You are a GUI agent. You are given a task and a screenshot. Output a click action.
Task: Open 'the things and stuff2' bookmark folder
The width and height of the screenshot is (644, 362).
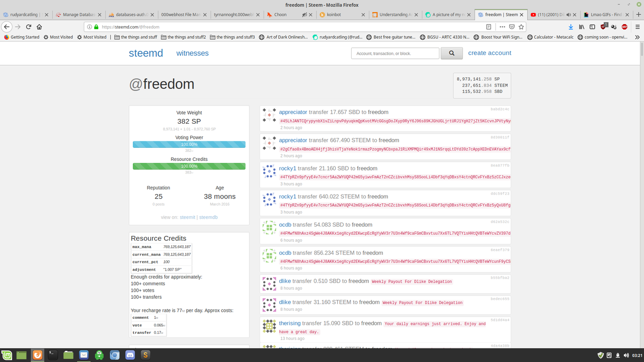(183, 37)
